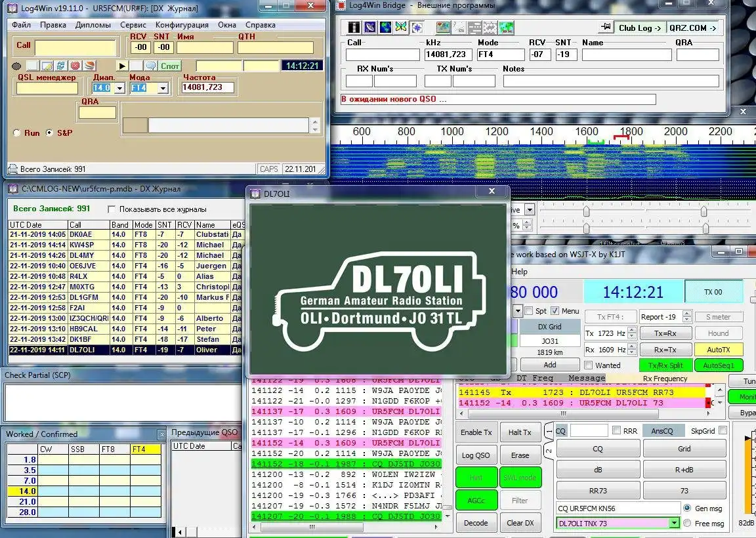This screenshot has height=538, width=756.
Task: Click the Club Log -> button
Action: tap(639, 28)
